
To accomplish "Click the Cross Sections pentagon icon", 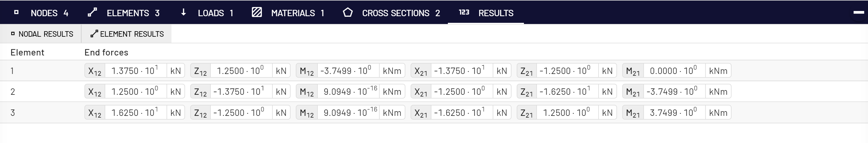I will click(348, 12).
